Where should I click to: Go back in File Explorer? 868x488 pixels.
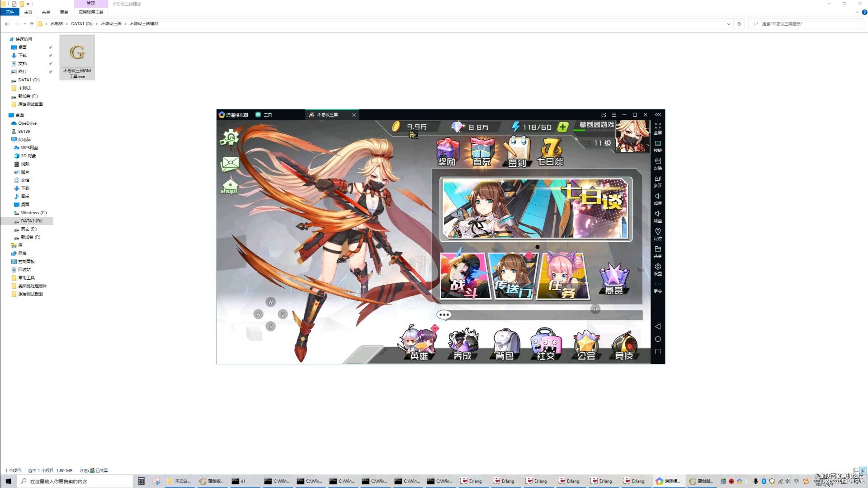7,23
